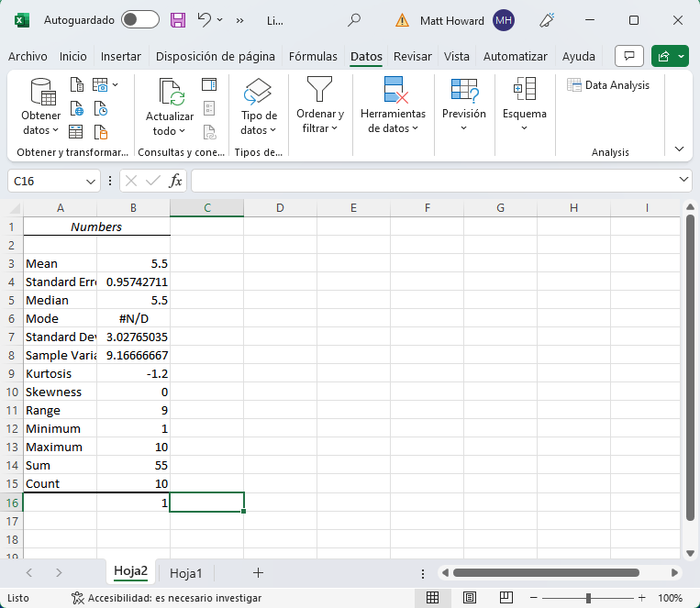Click the Save icon in title bar

tap(178, 19)
